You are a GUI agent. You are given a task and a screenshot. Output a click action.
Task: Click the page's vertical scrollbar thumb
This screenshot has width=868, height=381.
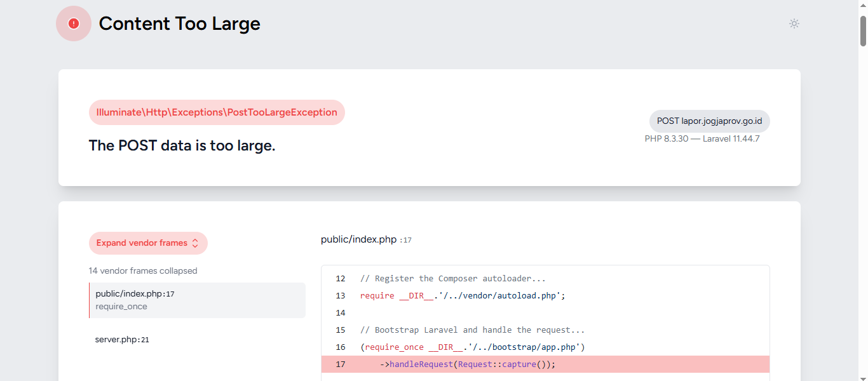click(863, 30)
